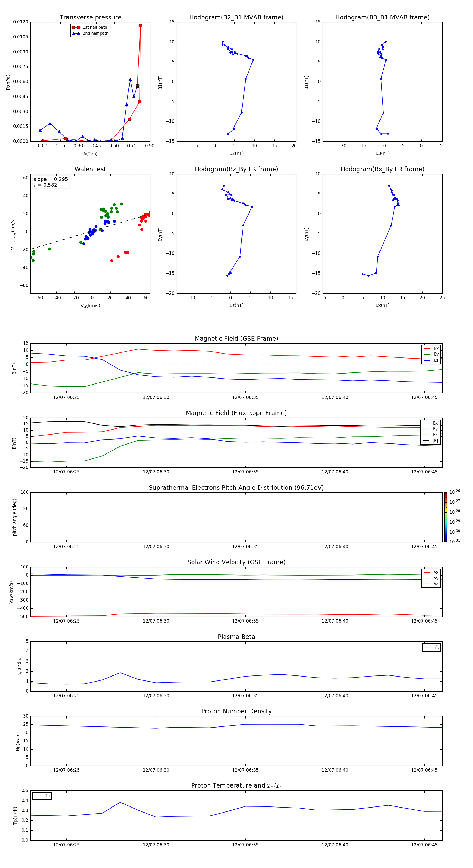
Task: Select the Tp legend entry in the temperature plot
Action: [x=42, y=796]
